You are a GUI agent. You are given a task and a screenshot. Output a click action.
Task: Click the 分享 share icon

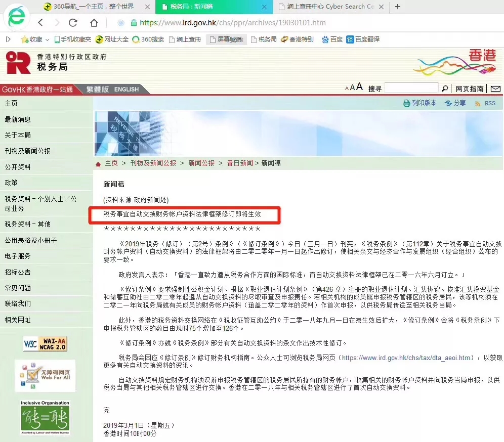point(448,103)
